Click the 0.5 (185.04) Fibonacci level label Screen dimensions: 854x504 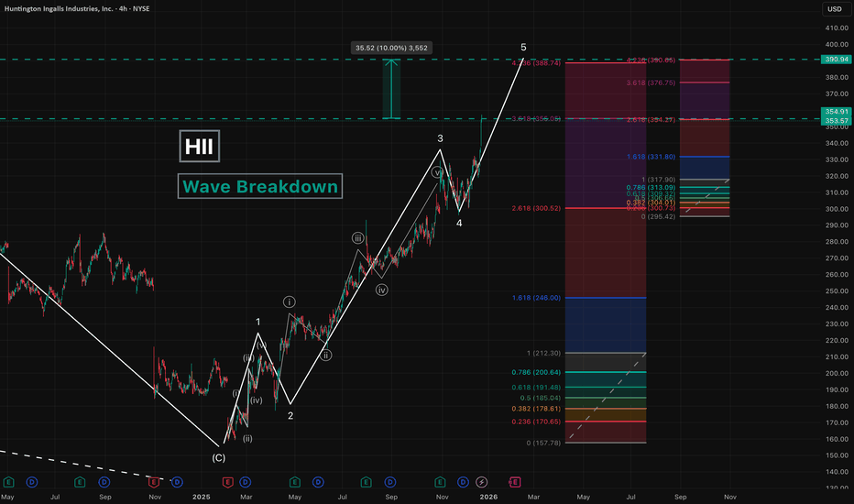[541, 399]
